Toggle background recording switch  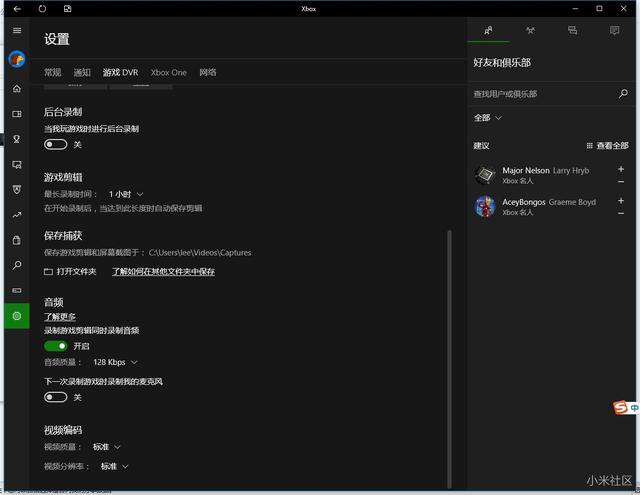[x=56, y=144]
